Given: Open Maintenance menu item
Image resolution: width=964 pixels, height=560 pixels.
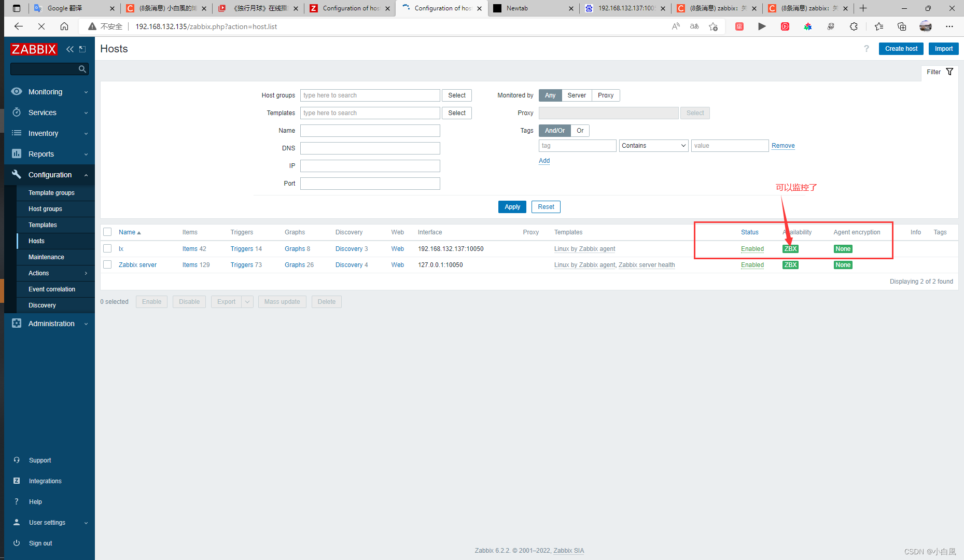Looking at the screenshot, I should (x=46, y=257).
